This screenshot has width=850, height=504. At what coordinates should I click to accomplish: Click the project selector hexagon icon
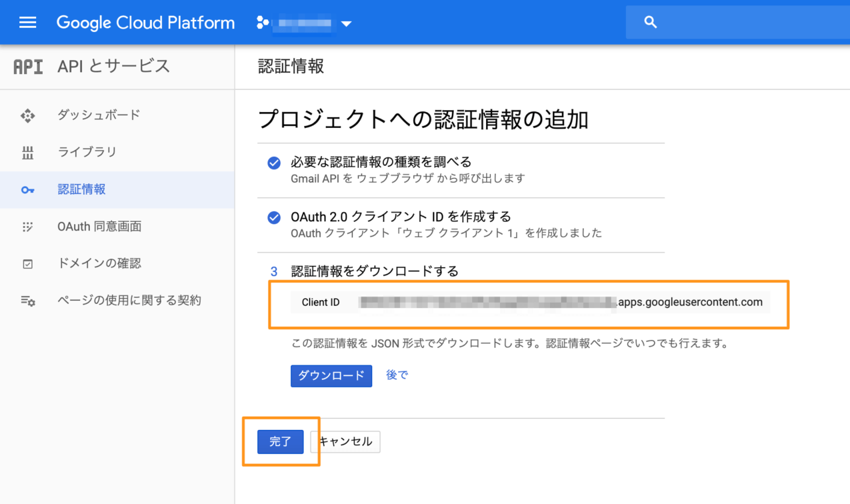point(263,23)
